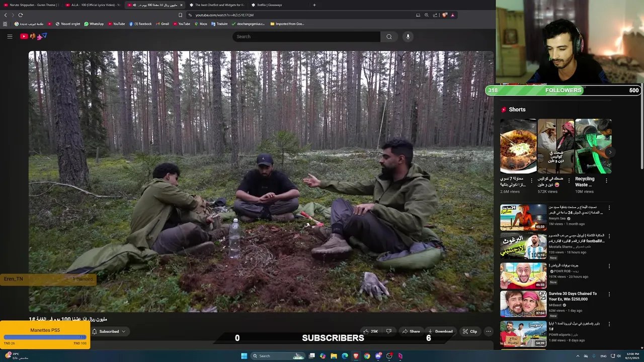Open File Explorer from taskbar
644x362 pixels.
[x=334, y=356]
